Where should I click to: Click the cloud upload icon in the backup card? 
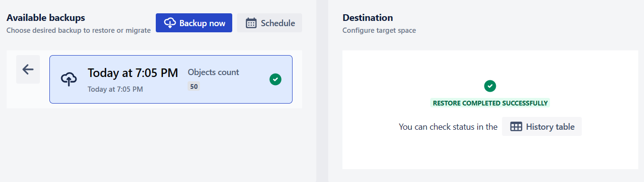click(69, 79)
